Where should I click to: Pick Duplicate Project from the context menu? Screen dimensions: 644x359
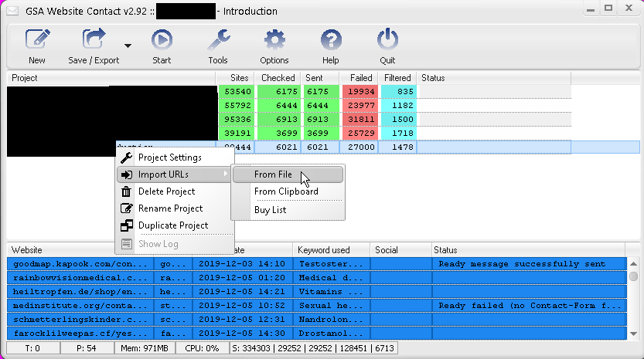click(175, 225)
